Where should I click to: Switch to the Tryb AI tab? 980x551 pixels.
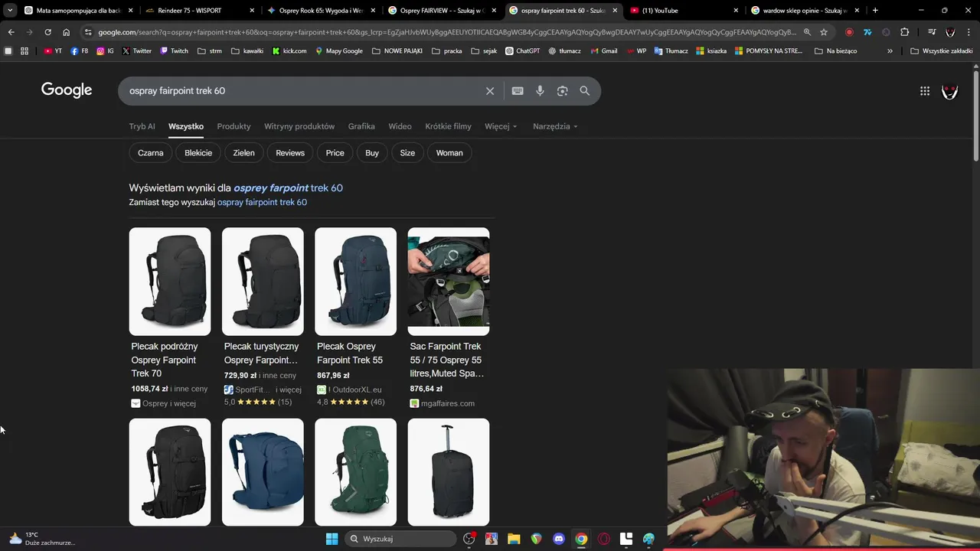(142, 126)
